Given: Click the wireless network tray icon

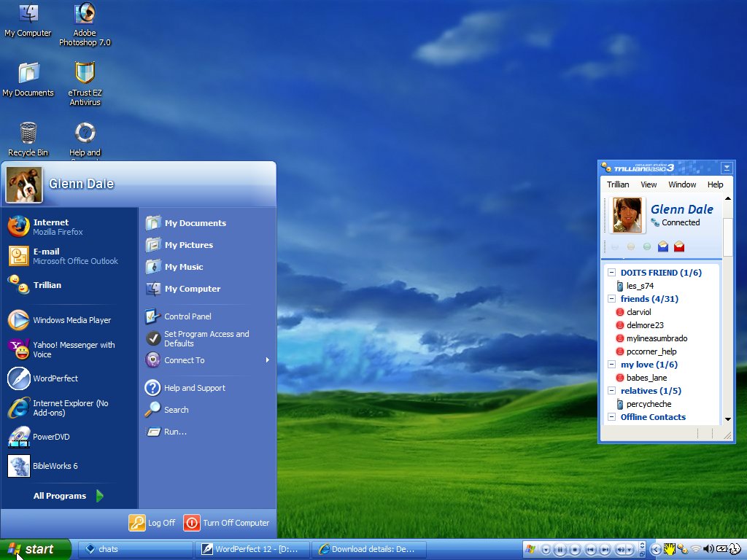Looking at the screenshot, I should 695,549.
